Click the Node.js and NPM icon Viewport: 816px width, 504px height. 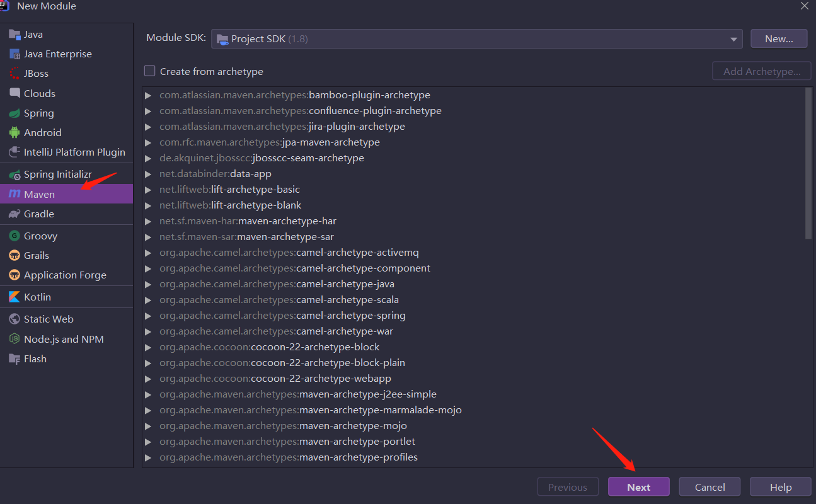point(14,339)
